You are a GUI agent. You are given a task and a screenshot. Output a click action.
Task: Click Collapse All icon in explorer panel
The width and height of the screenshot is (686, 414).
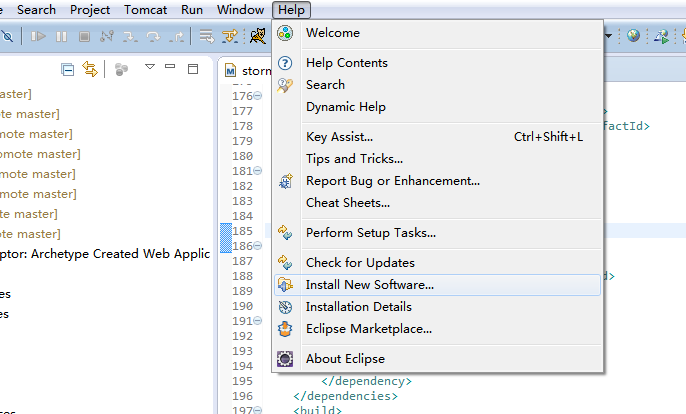[67, 70]
